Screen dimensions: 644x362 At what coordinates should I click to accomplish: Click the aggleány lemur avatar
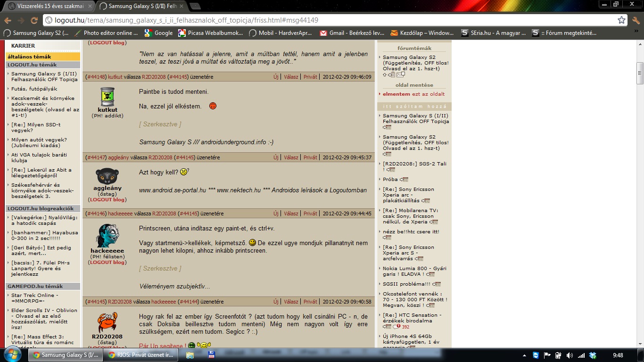(107, 176)
